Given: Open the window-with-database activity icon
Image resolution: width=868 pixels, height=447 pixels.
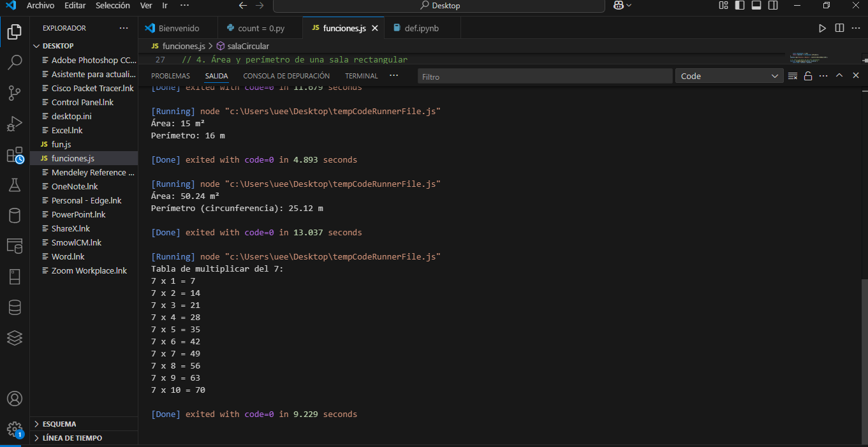Looking at the screenshot, I should click(x=14, y=246).
